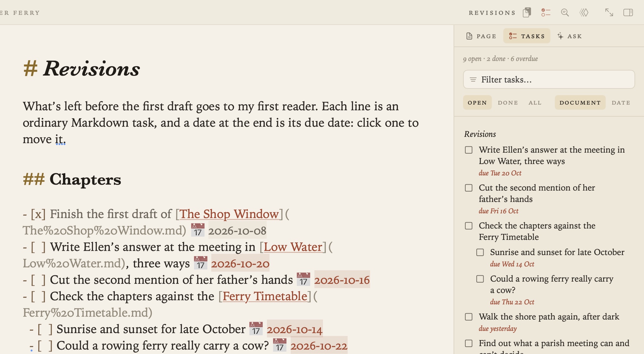Click calendar icon before 2026-10-16
644x354 pixels.
(303, 279)
